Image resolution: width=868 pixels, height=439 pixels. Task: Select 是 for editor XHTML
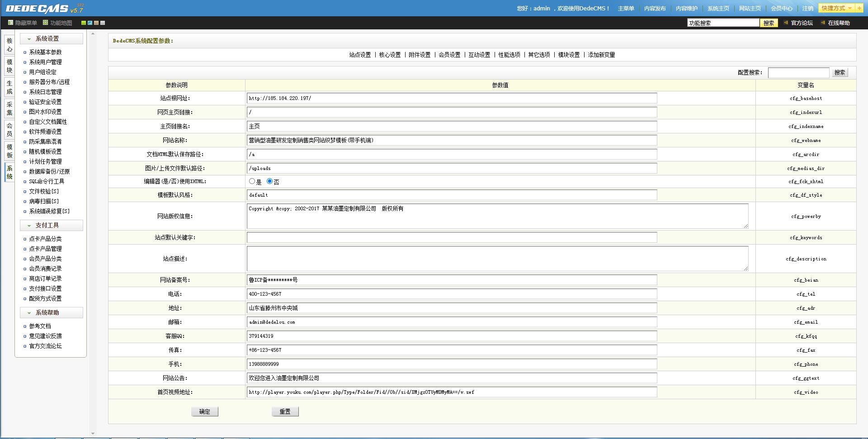[x=252, y=181]
